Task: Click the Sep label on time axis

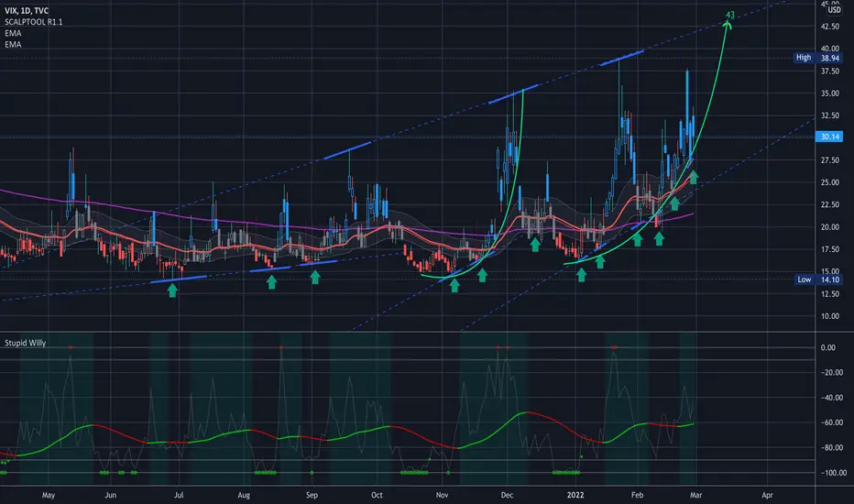Action: 312,495
